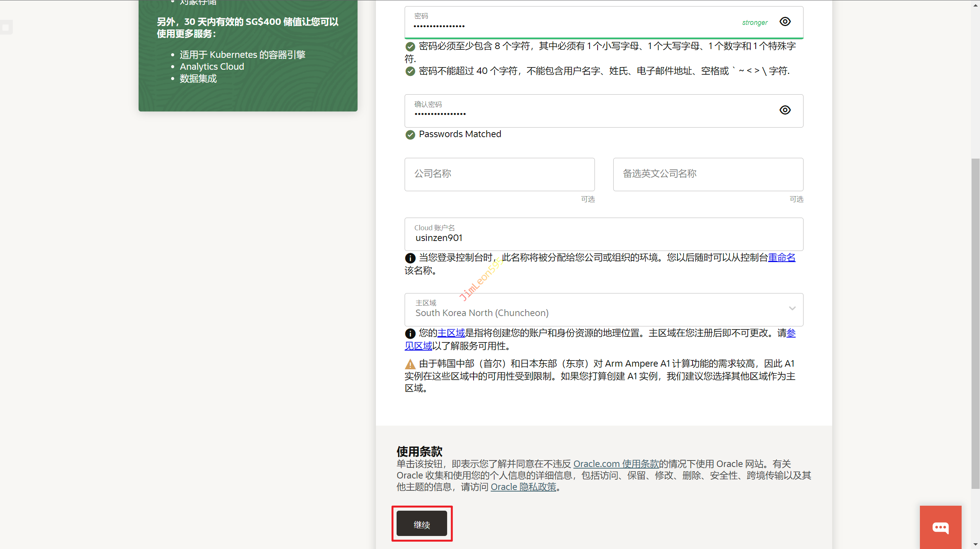Open the live chat bubble icon
Image resolution: width=980 pixels, height=549 pixels.
pyautogui.click(x=940, y=528)
